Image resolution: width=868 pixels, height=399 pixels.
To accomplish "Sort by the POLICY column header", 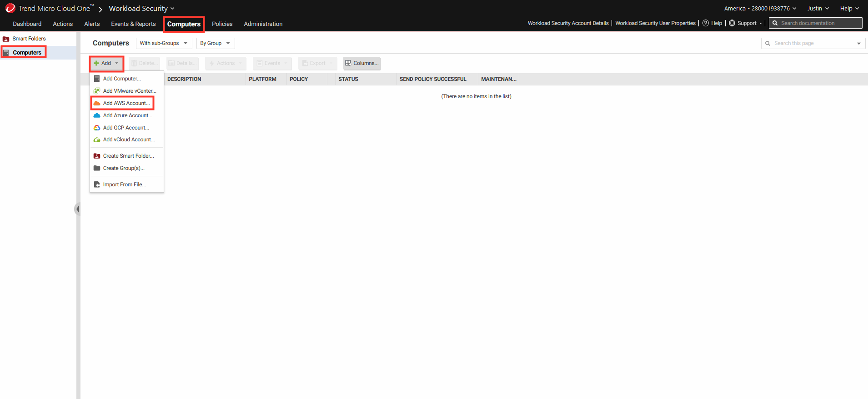I will tap(299, 79).
